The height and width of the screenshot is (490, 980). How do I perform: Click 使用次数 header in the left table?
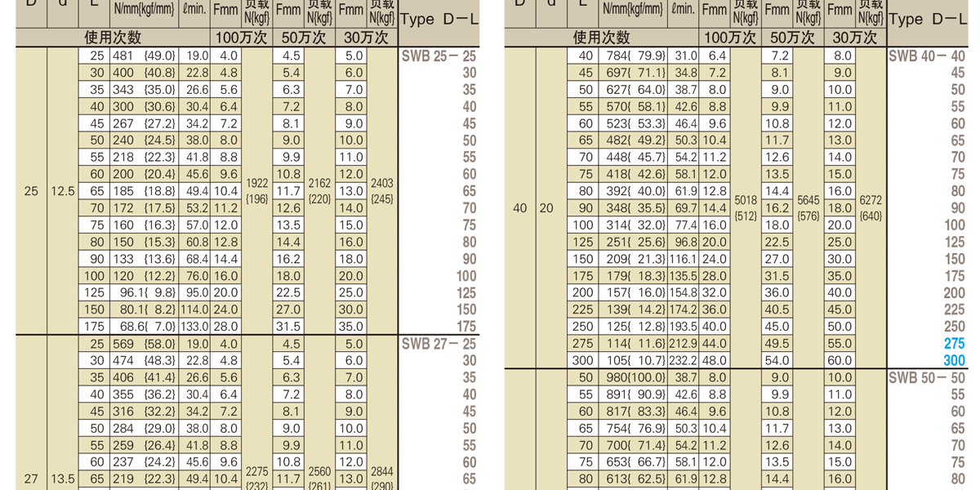[x=113, y=38]
